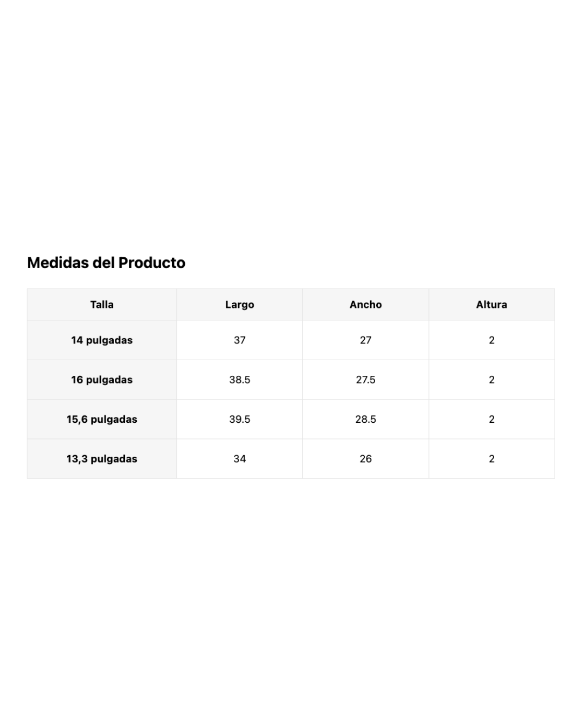Image resolution: width=582 pixels, height=728 pixels.
Task: Click the Largo value 39.5
Action: click(x=240, y=420)
